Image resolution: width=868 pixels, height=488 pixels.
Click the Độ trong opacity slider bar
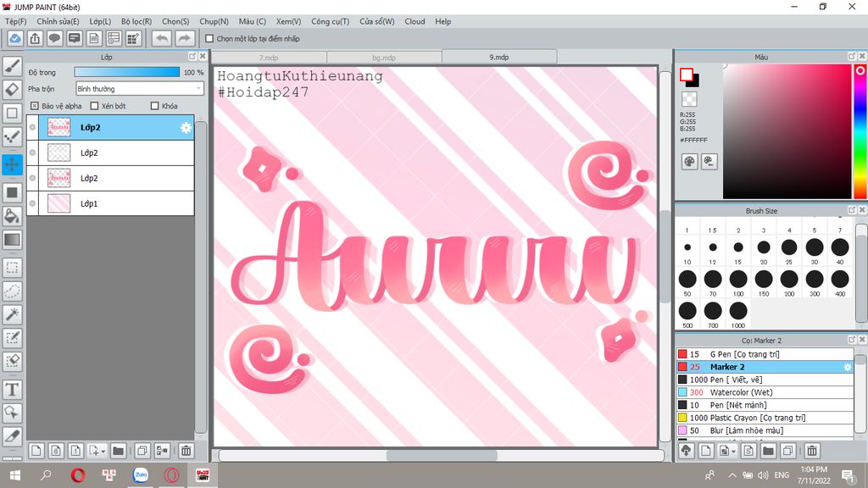pos(127,73)
